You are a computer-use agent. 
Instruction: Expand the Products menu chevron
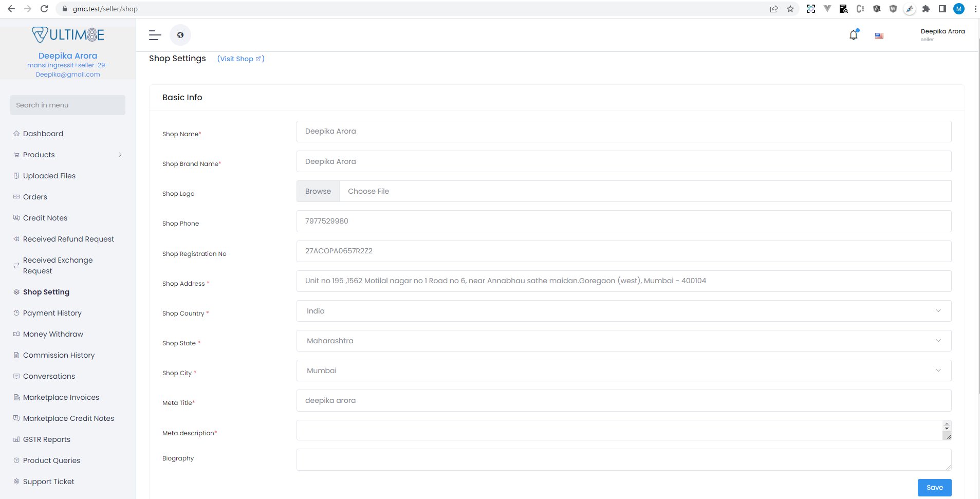coord(120,155)
